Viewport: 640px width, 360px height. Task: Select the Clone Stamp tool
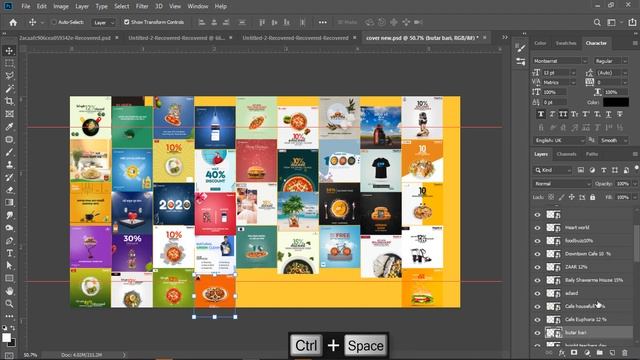[9, 164]
